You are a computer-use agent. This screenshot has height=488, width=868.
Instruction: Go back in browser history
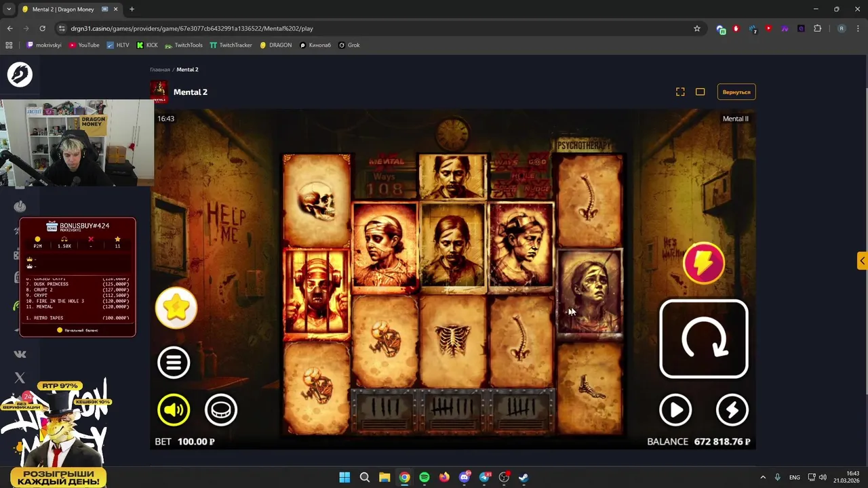9,28
